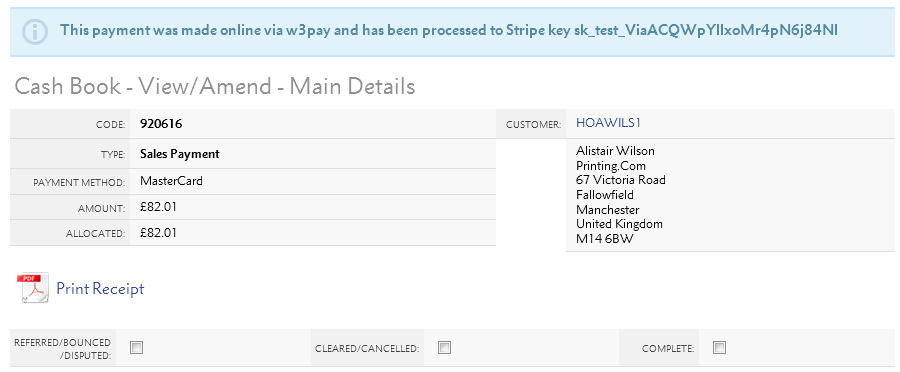The height and width of the screenshot is (372, 900).
Task: Click the Referred/Bounced/Disputed label
Action: coord(63,349)
